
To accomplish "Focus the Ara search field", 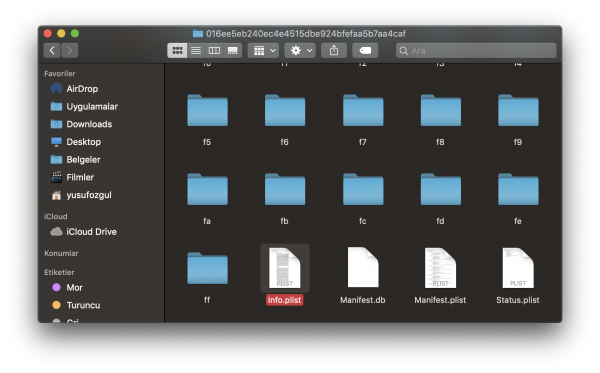I will (x=476, y=50).
